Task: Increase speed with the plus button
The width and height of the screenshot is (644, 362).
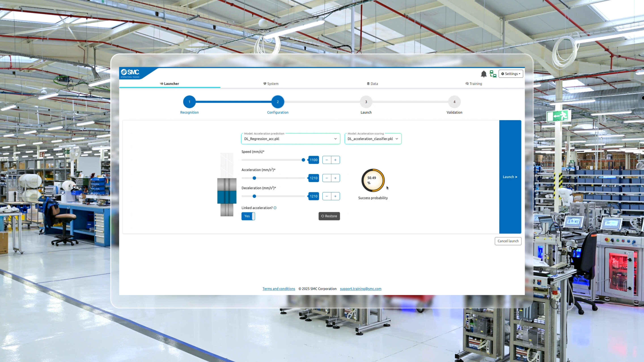Action: tap(335, 160)
